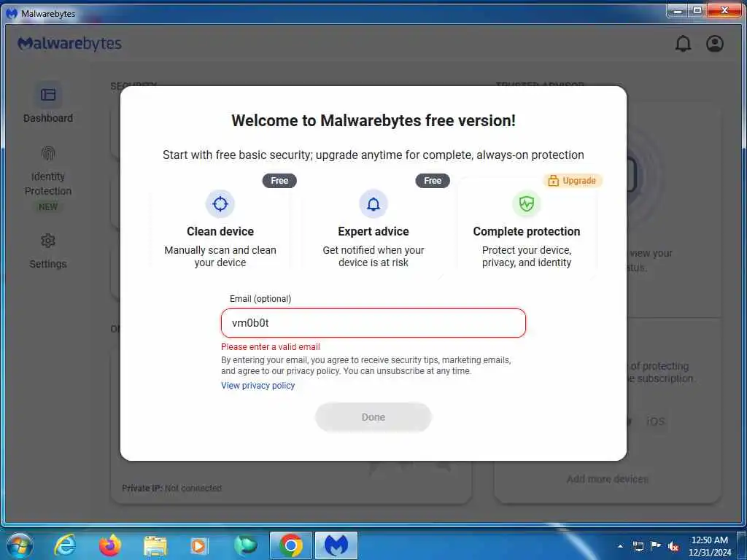
Task: Open the Dashboard sidebar item
Action: point(48,103)
